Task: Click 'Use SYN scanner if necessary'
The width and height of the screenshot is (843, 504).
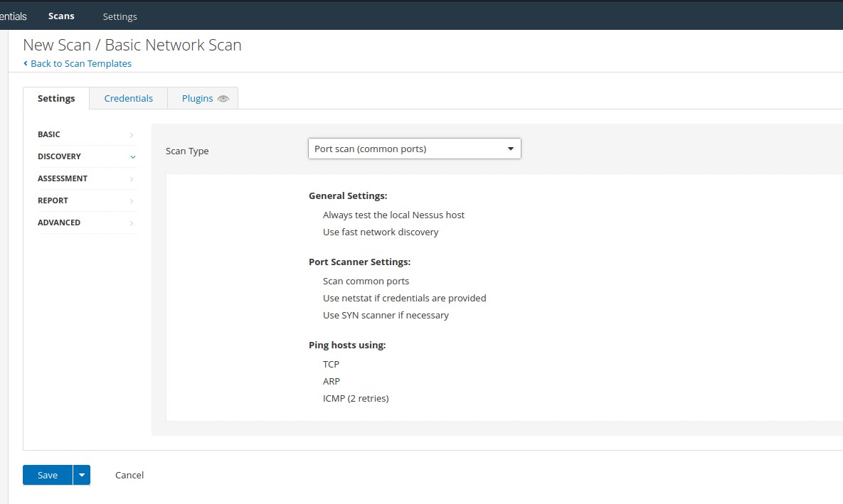Action: coord(386,316)
